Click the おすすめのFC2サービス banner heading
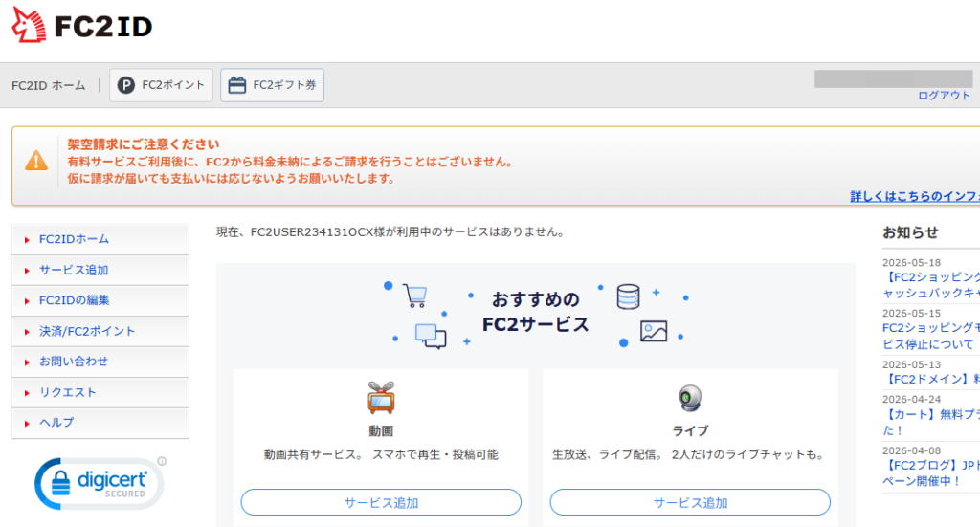This screenshot has width=980, height=527. (x=536, y=312)
